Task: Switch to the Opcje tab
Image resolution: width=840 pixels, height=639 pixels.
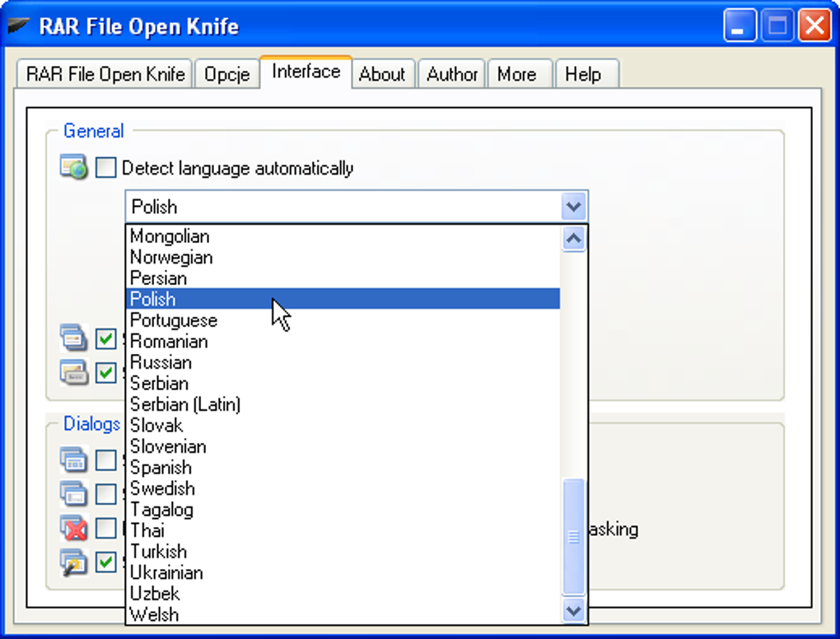Action: (227, 74)
